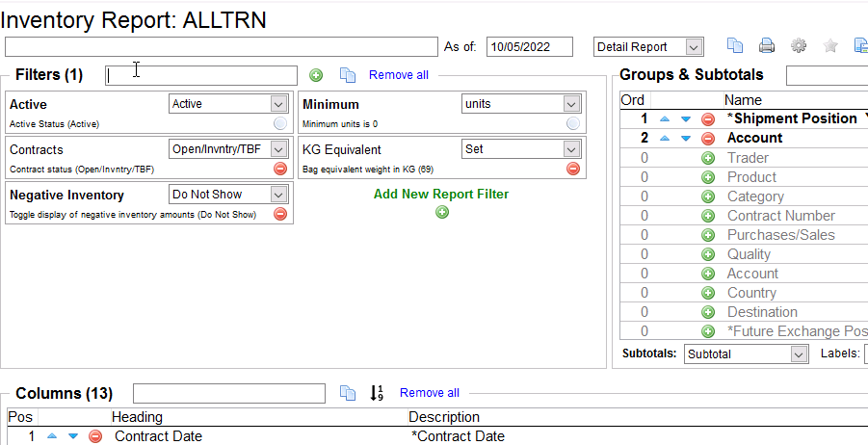Move Shipment Position group up
Image resolution: width=868 pixels, height=445 pixels.
point(665,119)
